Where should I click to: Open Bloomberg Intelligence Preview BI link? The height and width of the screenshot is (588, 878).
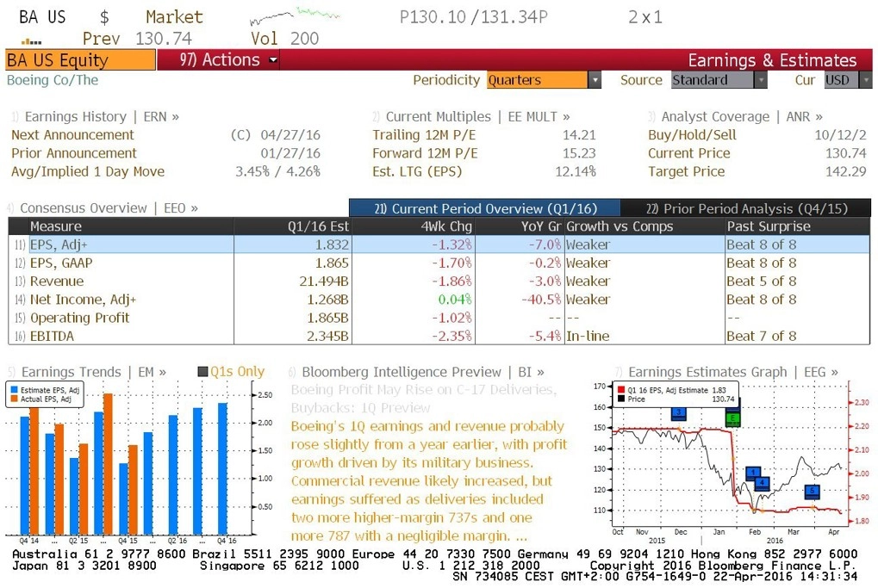point(416,372)
